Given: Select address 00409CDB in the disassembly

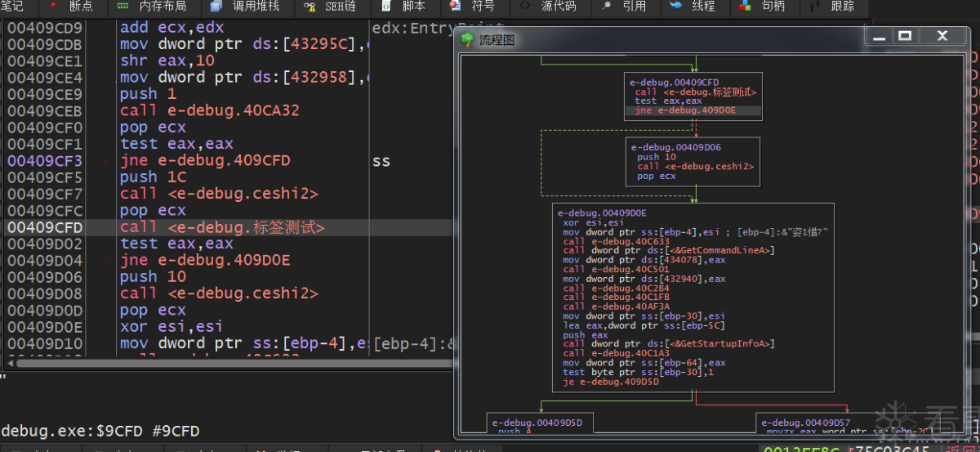Looking at the screenshot, I should (45, 45).
